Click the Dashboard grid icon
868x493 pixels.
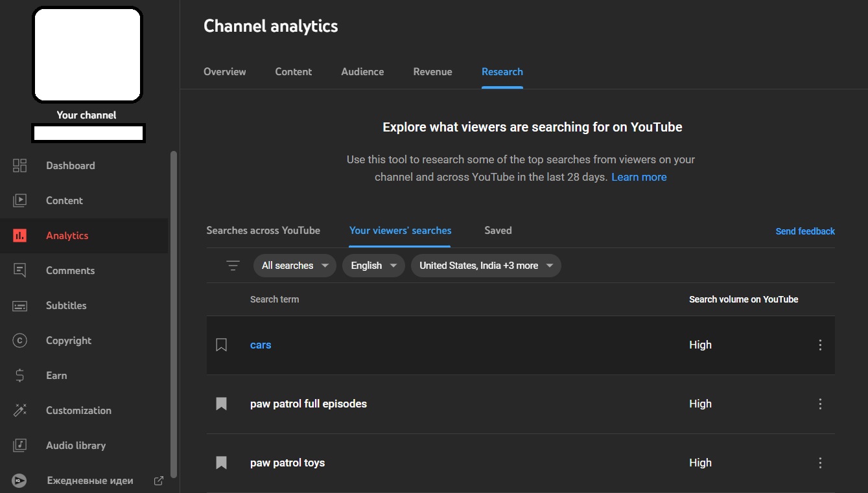pyautogui.click(x=20, y=166)
